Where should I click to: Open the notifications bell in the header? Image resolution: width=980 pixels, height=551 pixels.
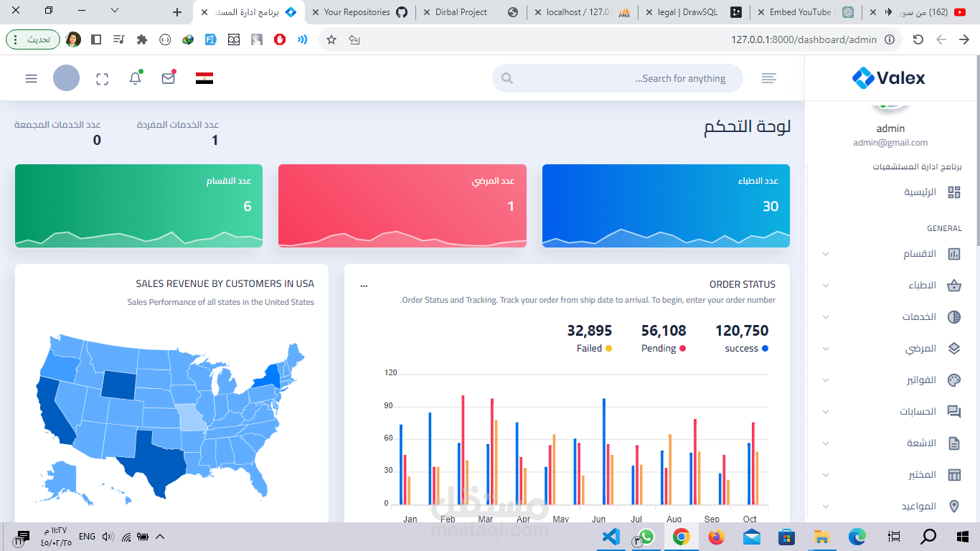click(x=136, y=78)
